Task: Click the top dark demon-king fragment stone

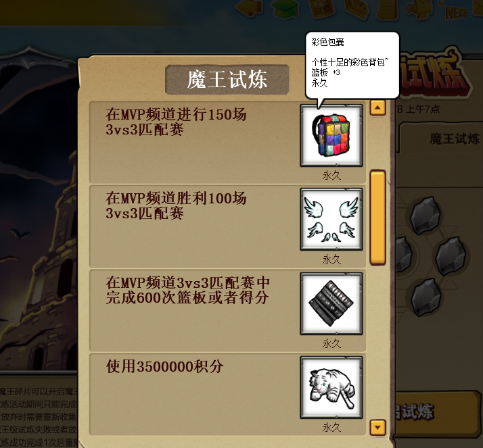Action: pos(425,216)
